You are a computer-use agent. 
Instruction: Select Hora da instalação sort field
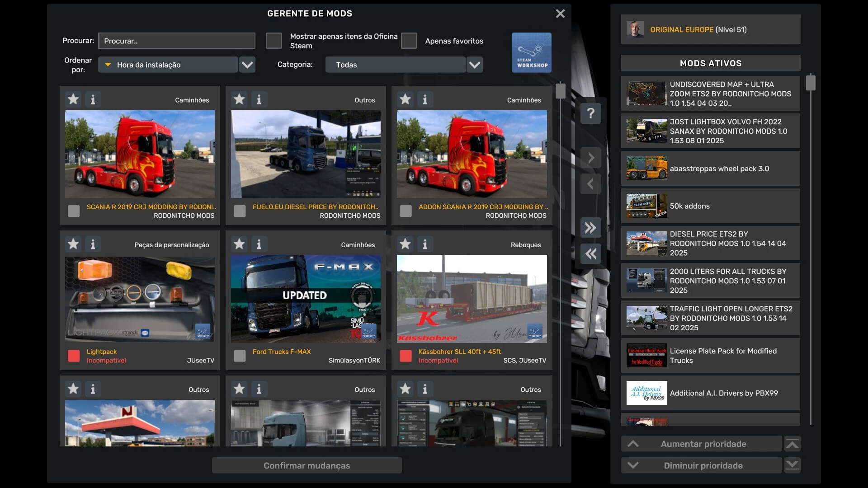click(168, 65)
